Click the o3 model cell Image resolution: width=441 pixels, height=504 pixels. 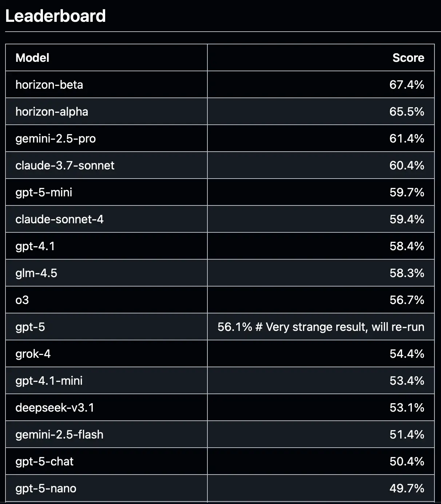pos(22,300)
